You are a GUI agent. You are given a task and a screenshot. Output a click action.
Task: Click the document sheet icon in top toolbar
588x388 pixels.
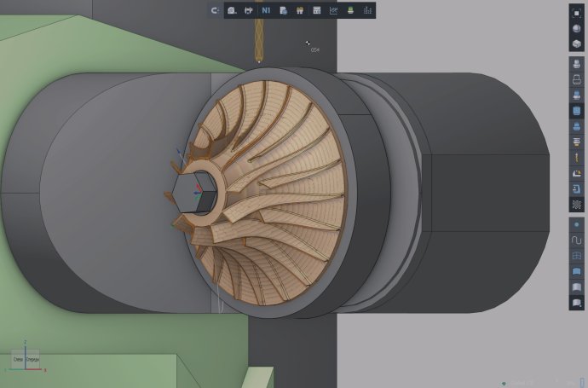click(283, 10)
